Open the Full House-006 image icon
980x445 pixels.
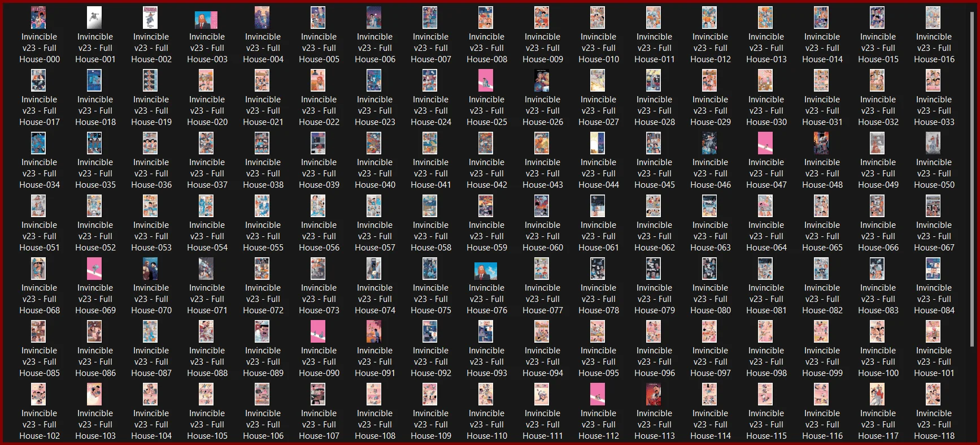click(x=374, y=18)
